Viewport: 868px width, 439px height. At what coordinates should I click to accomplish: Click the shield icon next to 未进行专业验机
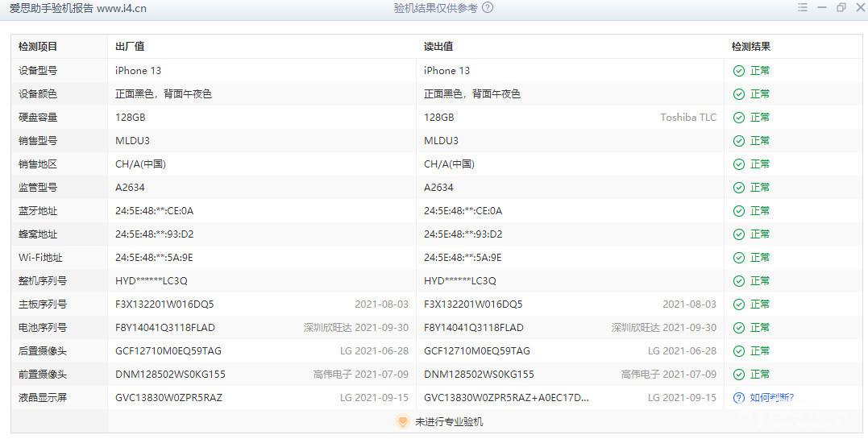402,422
